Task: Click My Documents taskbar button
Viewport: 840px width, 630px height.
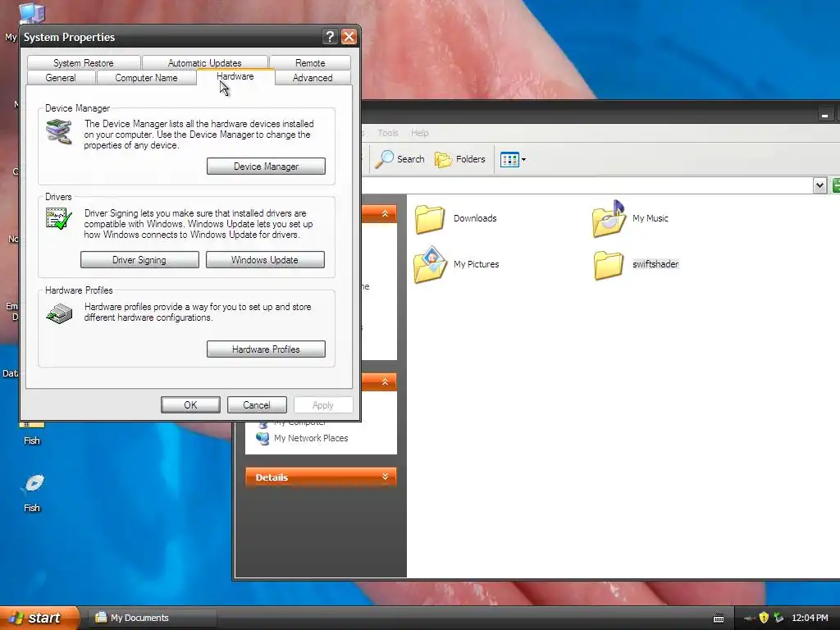Action: click(x=152, y=618)
